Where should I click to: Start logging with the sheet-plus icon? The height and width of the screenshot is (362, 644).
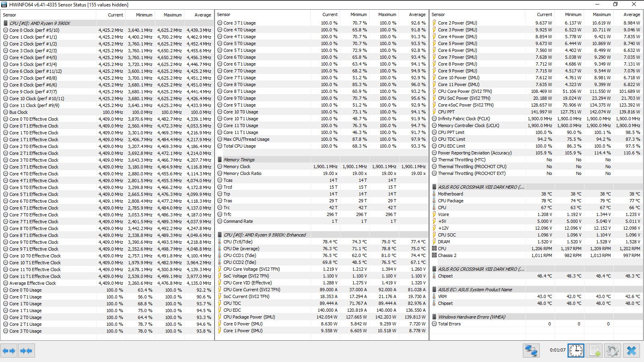[x=594, y=351]
